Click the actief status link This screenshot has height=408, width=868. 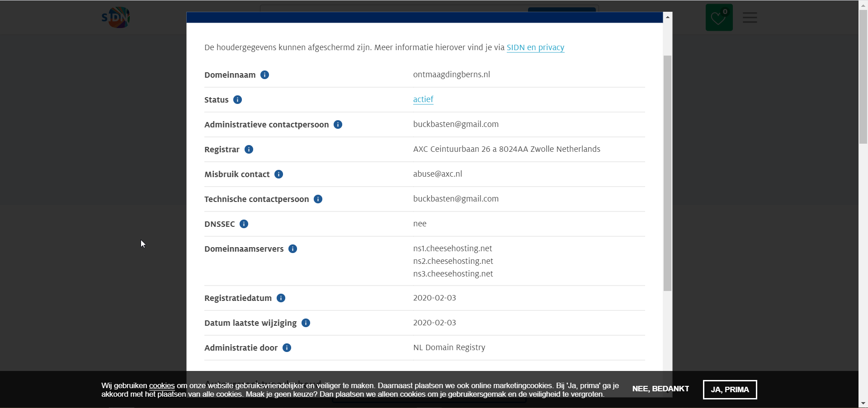click(423, 99)
